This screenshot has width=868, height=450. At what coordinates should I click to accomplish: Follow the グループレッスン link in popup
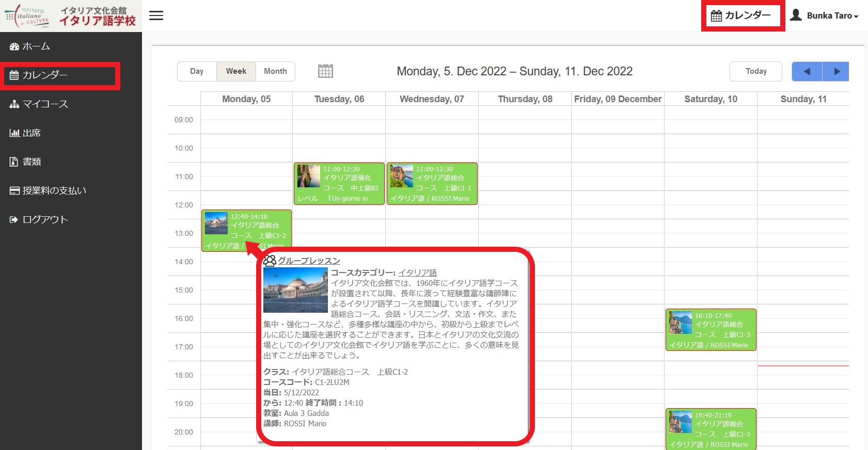coord(309,261)
